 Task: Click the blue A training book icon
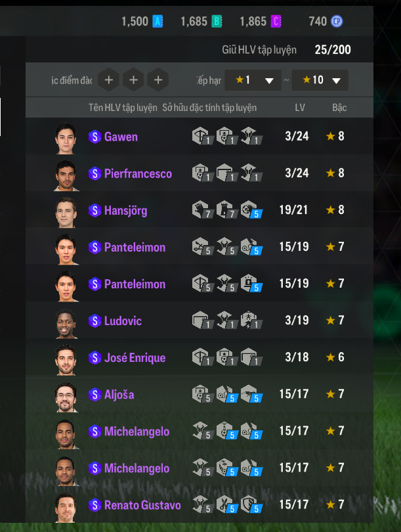[x=158, y=22]
